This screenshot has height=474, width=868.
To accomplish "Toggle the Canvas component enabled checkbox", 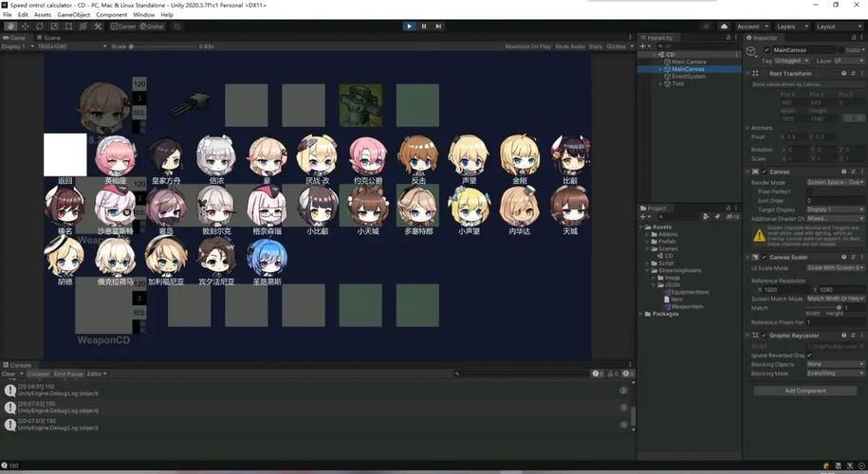I will pos(764,172).
